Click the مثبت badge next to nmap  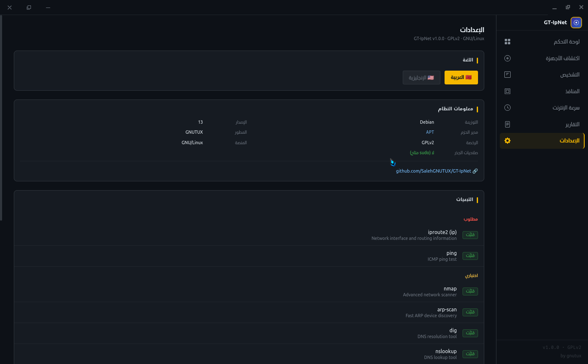tap(470, 291)
